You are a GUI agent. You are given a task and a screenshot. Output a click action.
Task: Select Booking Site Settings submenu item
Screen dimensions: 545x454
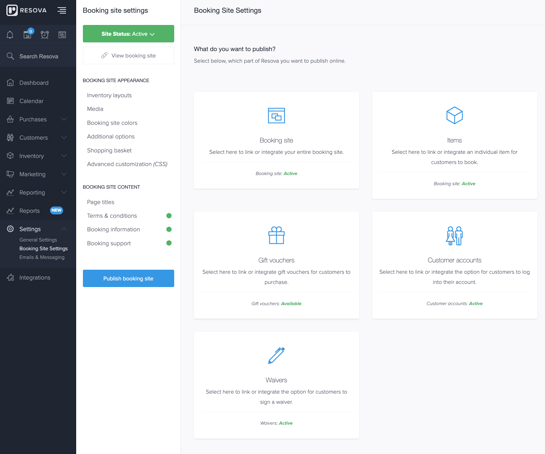coord(43,249)
